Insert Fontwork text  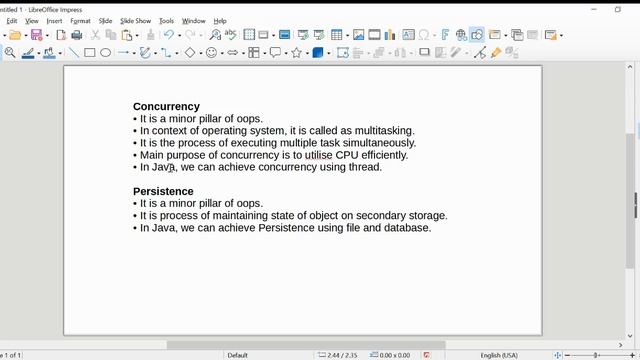[x=445, y=35]
